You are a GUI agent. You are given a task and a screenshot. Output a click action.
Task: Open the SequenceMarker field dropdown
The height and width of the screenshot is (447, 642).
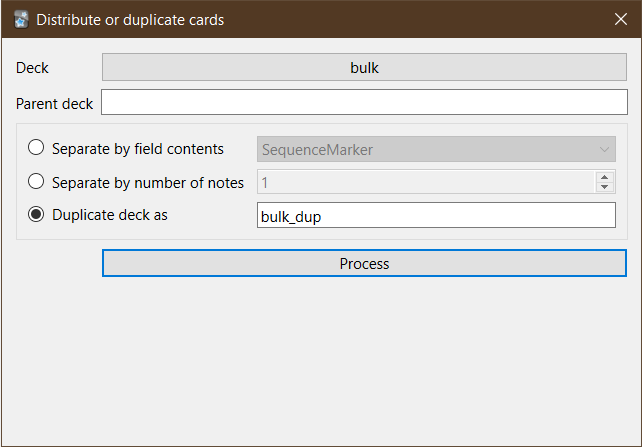pos(436,149)
